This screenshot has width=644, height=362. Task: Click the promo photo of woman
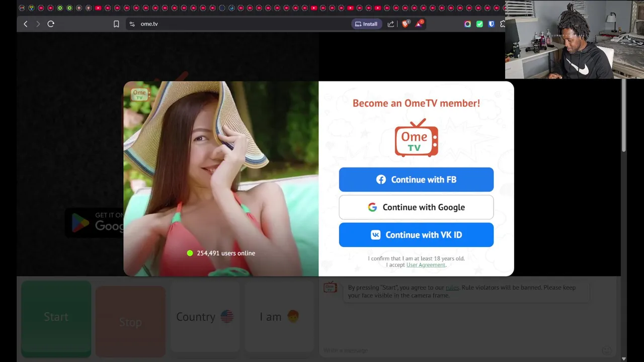click(221, 178)
